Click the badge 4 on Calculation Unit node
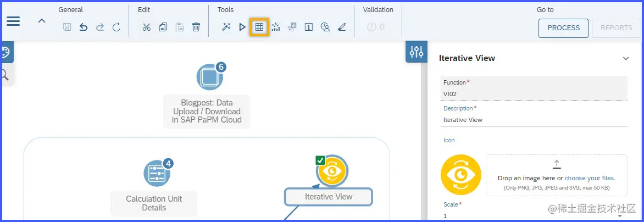Viewport: 644px width, 222px height. [168, 163]
